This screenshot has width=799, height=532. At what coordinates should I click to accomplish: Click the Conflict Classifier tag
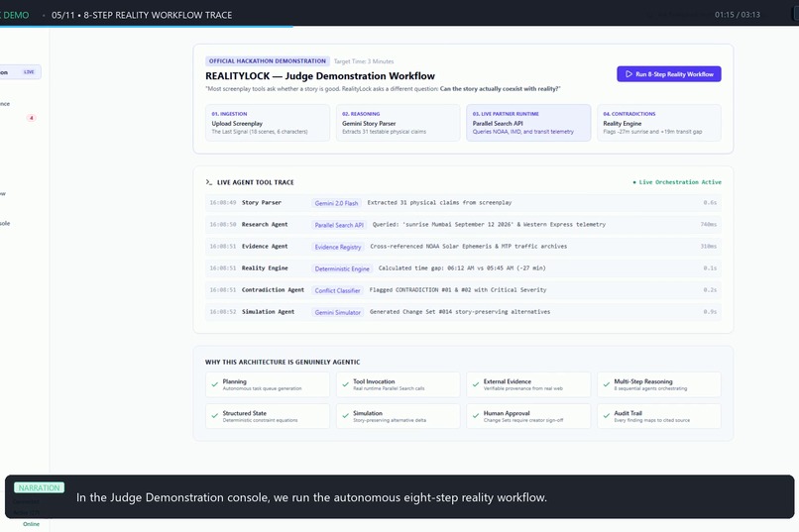click(x=337, y=290)
